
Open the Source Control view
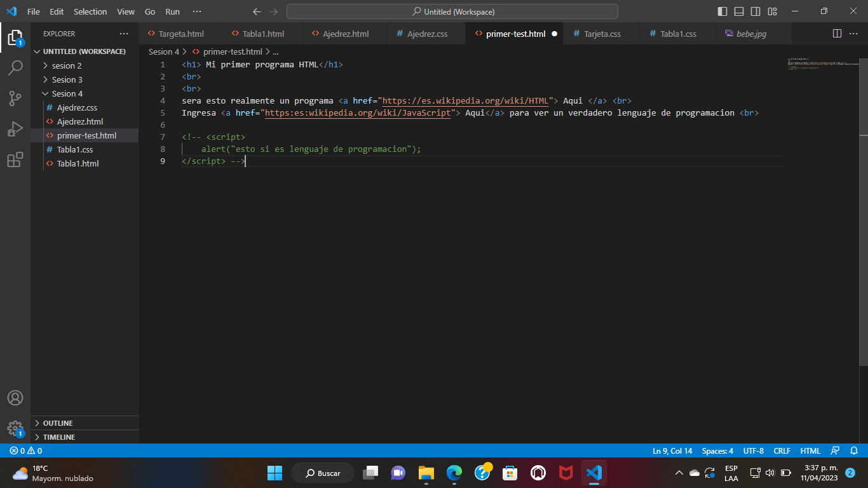(15, 98)
